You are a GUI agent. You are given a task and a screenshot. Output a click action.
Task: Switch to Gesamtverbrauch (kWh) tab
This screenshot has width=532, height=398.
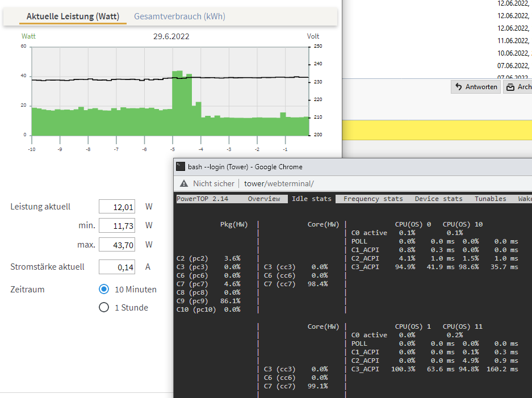click(x=179, y=16)
